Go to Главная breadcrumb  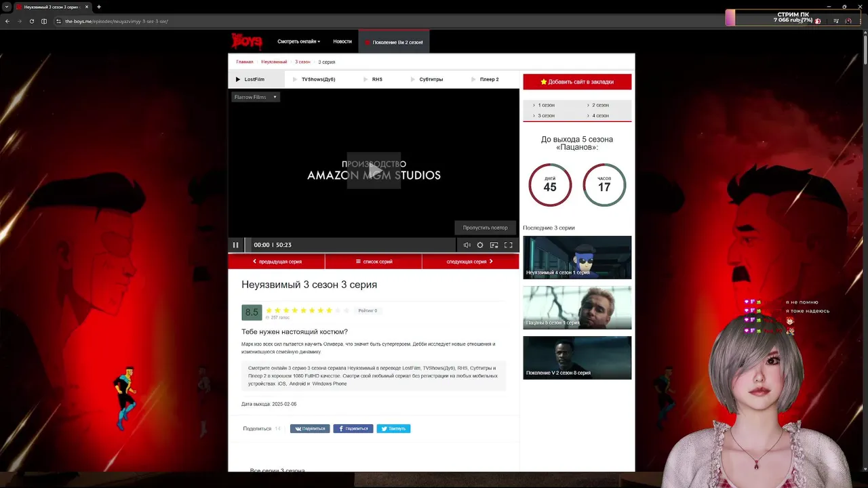244,62
